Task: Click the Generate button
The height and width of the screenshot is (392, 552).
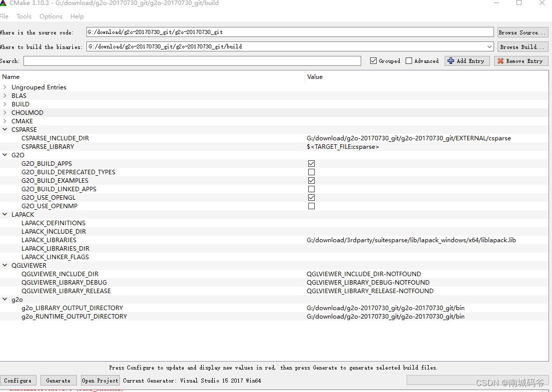Action: [58, 381]
